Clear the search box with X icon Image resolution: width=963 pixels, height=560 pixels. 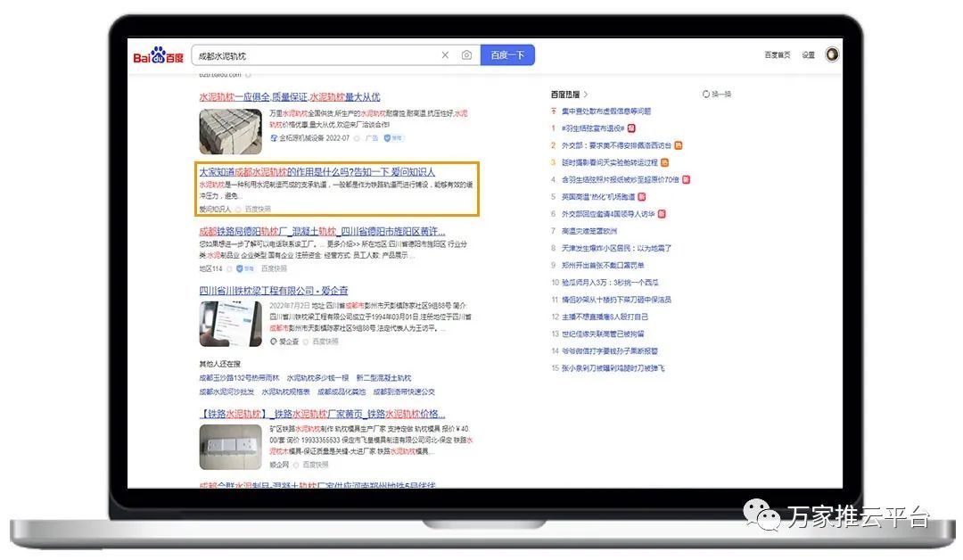point(445,55)
